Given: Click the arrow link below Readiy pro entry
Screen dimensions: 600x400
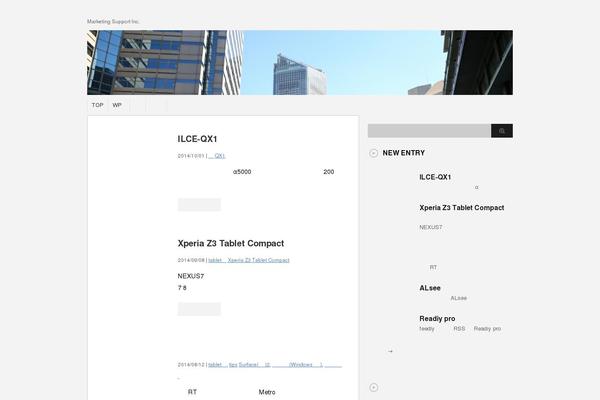Looking at the screenshot, I should [x=390, y=351].
